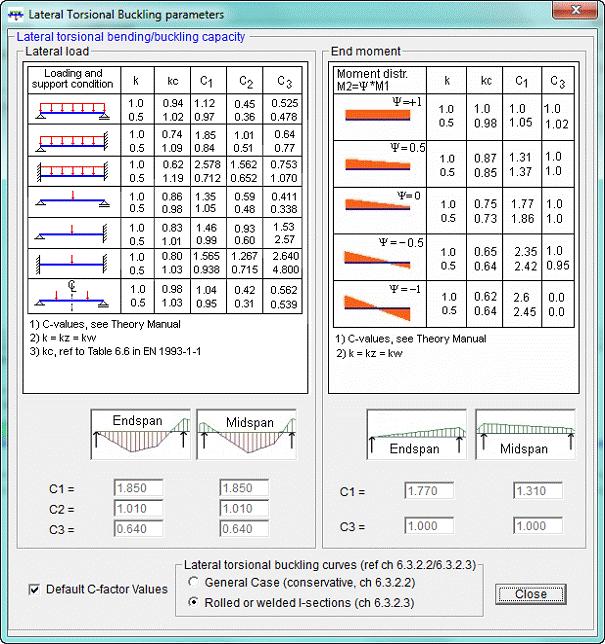Screen dimensions: 605x644
Task: Select simply supported uniform load beam icon
Action: tap(72, 110)
